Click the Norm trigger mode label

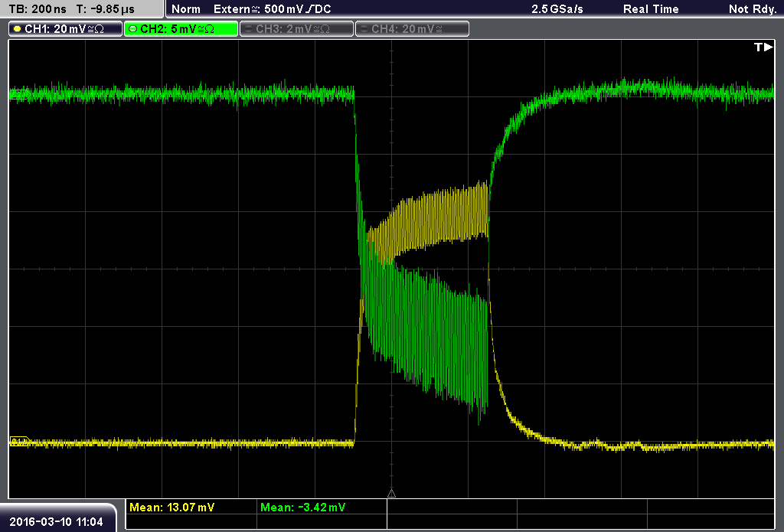click(186, 9)
